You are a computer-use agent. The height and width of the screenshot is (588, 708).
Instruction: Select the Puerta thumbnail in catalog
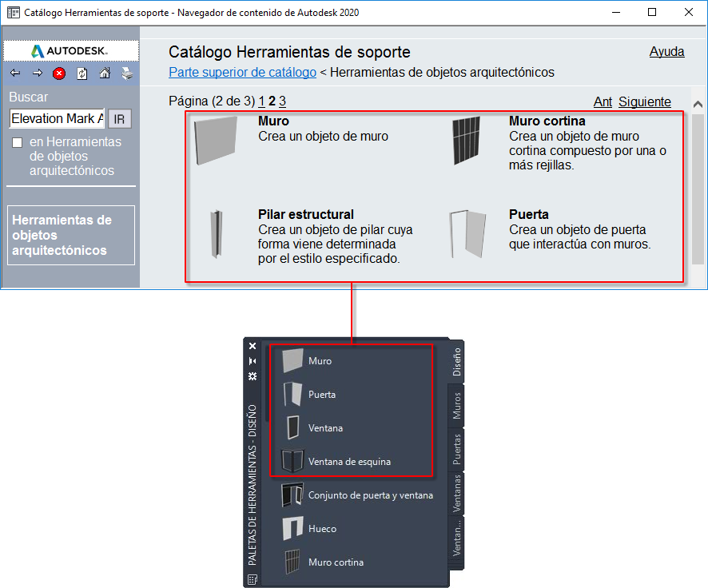click(467, 234)
